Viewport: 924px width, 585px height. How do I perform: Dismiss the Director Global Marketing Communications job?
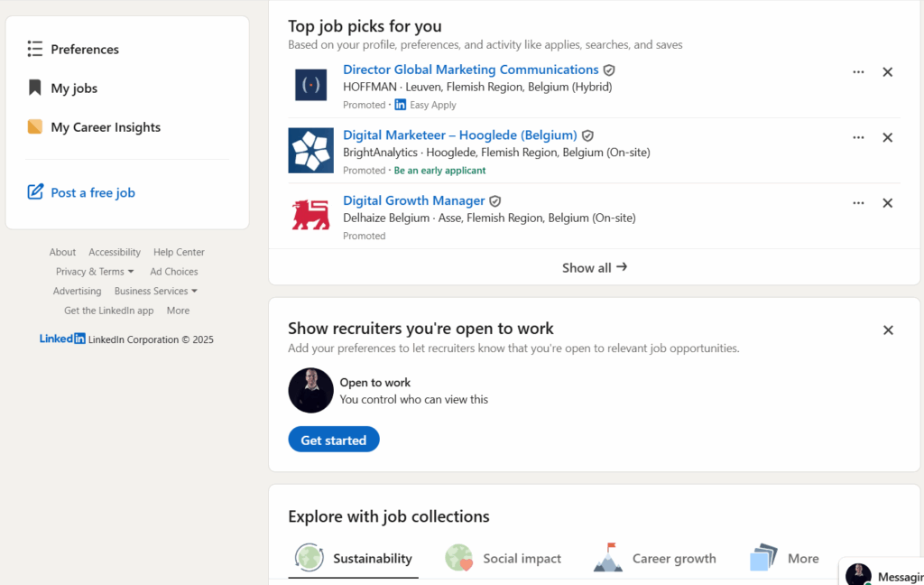[888, 72]
